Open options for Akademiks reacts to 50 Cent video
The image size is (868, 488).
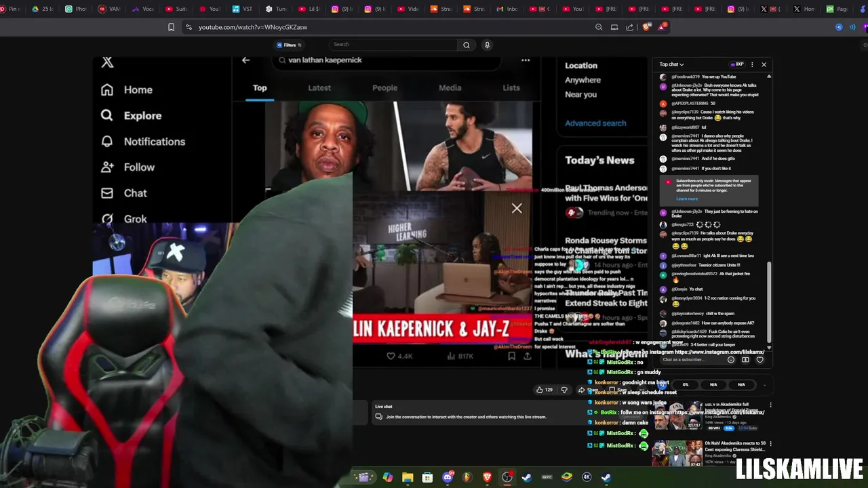tap(770, 443)
